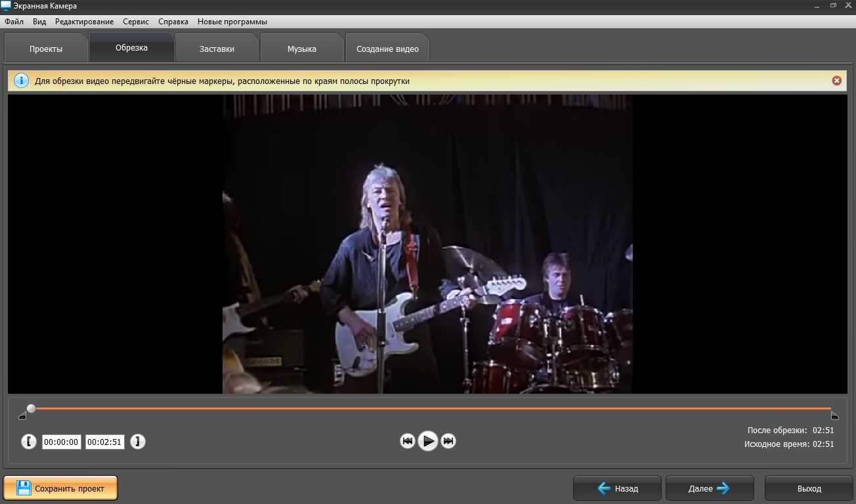
Task: Open the Новые программы menu
Action: (x=232, y=22)
